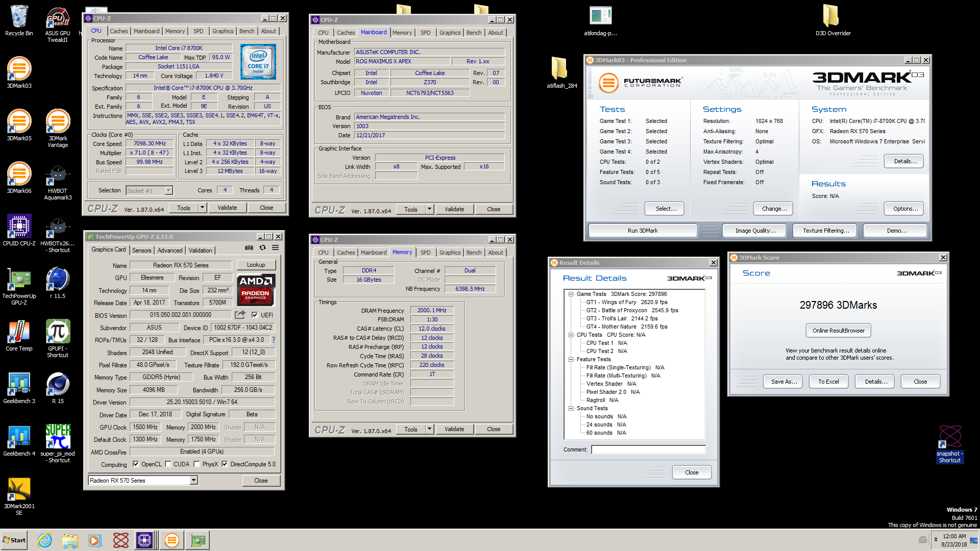Select GT1 - Wings of Fury result row
Viewport: 980px width, 551px height.
[627, 302]
